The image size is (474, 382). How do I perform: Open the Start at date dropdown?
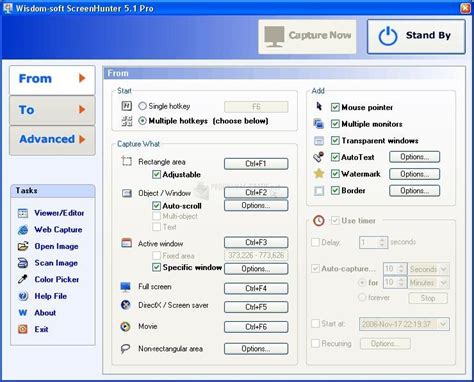443,324
